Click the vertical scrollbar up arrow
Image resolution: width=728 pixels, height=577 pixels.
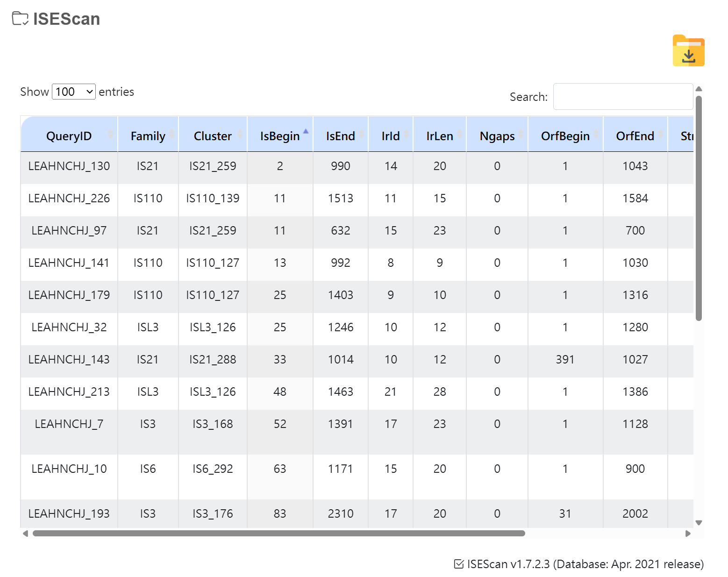click(699, 89)
